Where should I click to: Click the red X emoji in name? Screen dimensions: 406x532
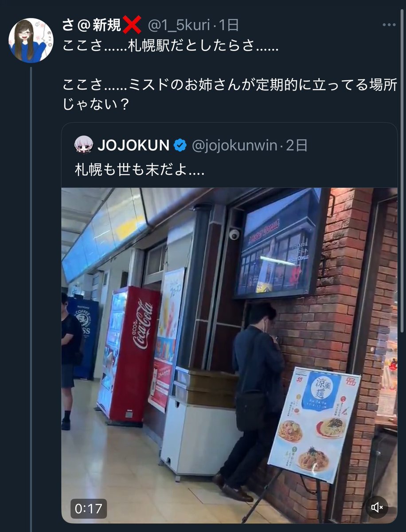coord(132,25)
